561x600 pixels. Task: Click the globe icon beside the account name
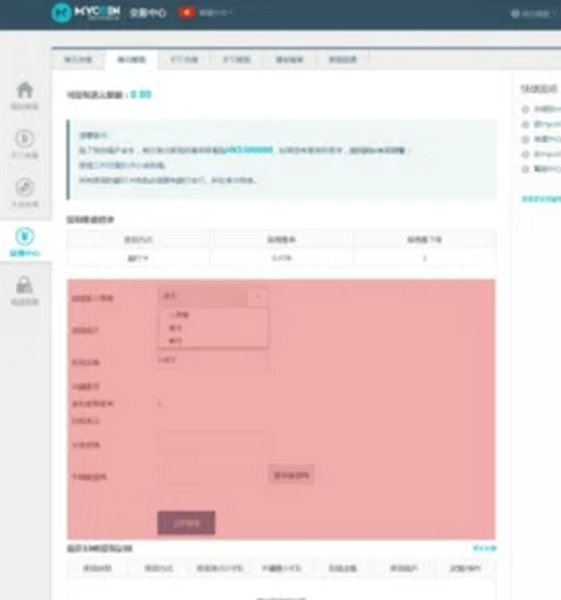tap(515, 14)
